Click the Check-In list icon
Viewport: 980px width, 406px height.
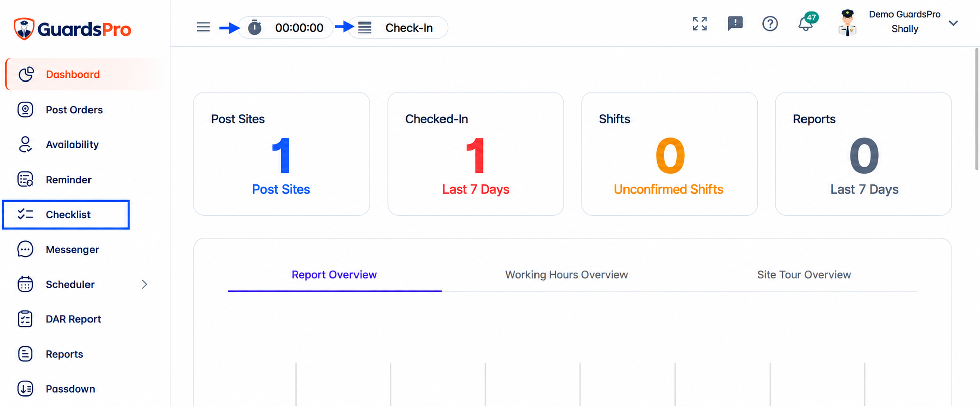365,28
